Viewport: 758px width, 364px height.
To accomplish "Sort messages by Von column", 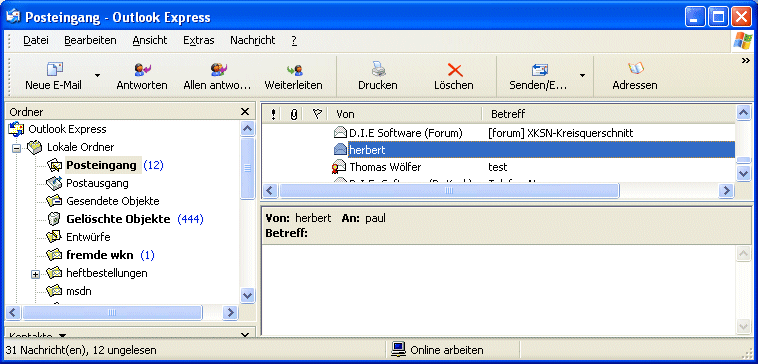I will coord(406,114).
